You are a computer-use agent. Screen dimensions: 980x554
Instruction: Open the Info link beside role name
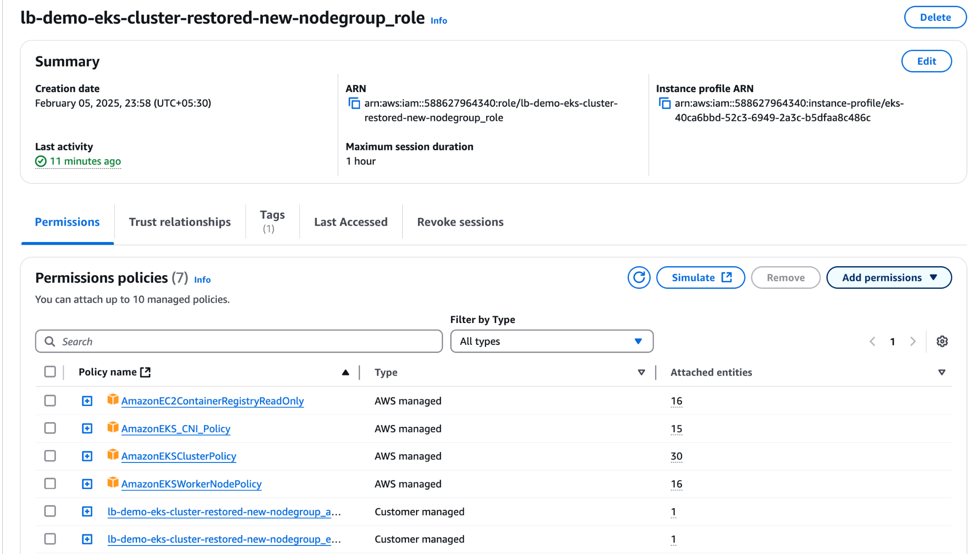coord(439,20)
